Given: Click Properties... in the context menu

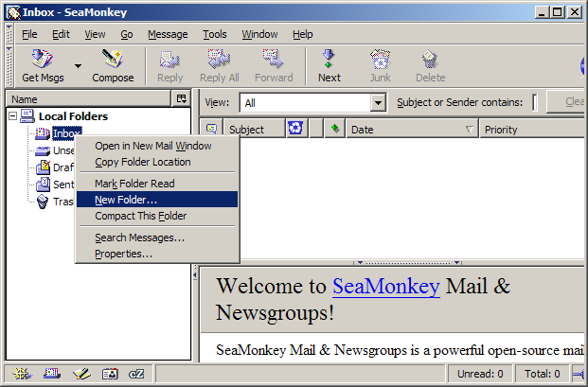Looking at the screenshot, I should coord(123,254).
